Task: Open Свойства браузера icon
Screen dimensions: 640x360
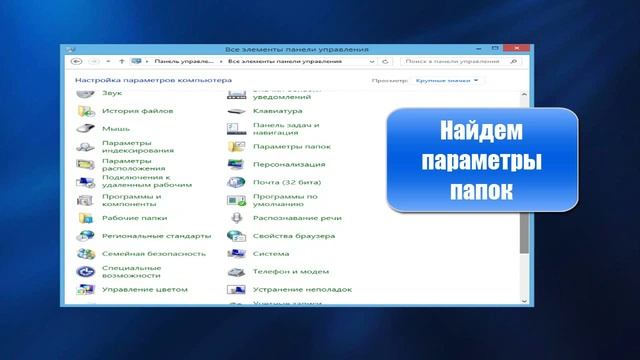Action: (236, 236)
